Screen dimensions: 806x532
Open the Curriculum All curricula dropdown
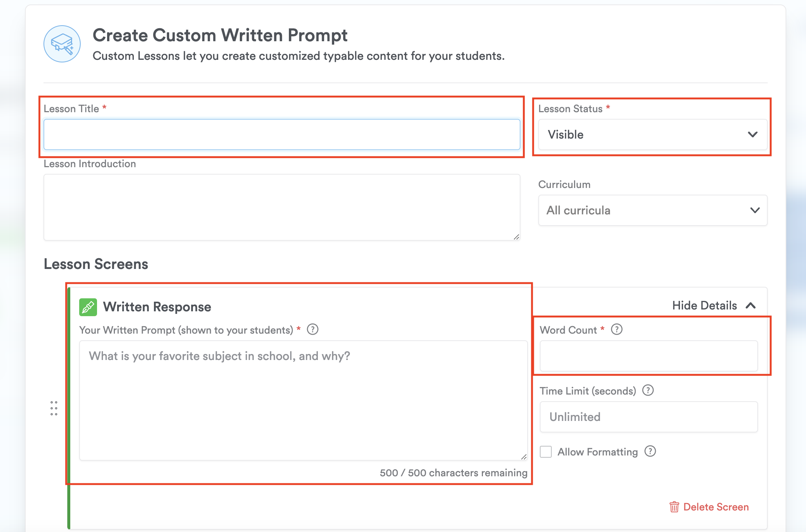[652, 210]
